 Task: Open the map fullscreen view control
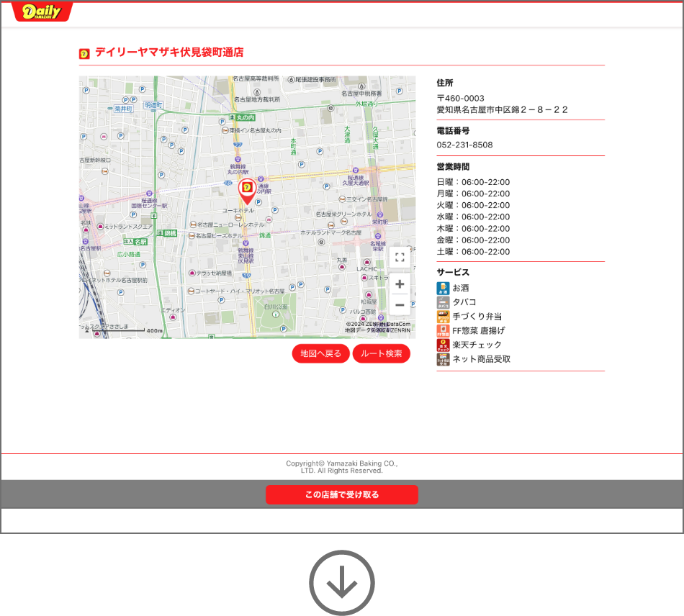pyautogui.click(x=400, y=257)
